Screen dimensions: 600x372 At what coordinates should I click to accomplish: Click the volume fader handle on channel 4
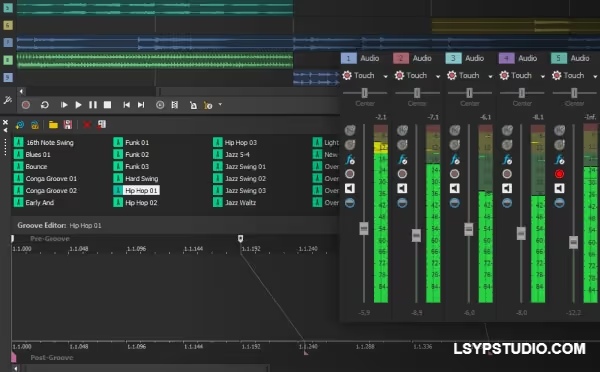point(521,233)
